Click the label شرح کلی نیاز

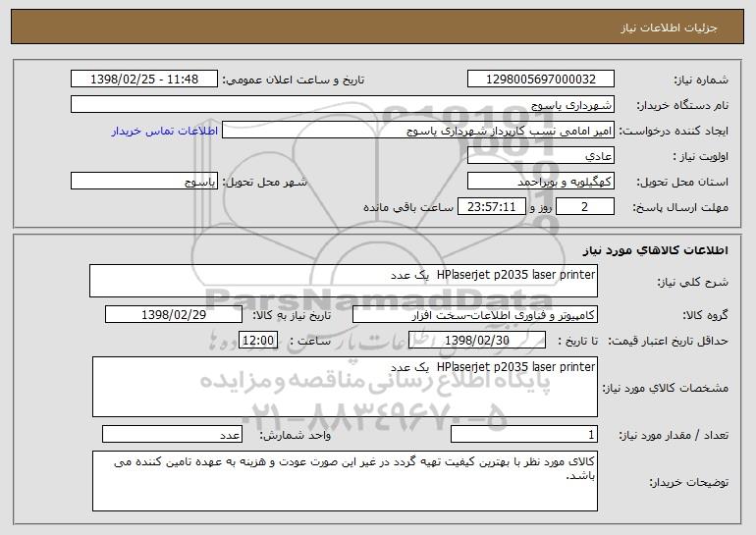693,282
